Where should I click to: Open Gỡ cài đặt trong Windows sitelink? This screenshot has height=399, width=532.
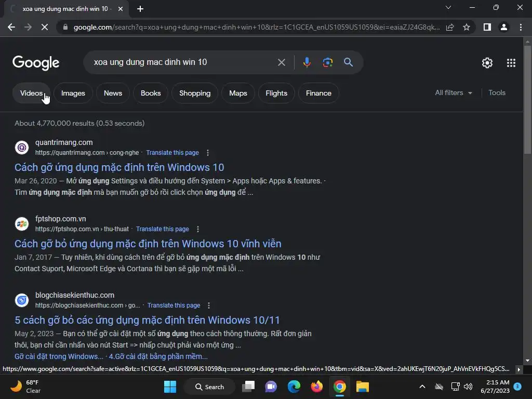59,356
